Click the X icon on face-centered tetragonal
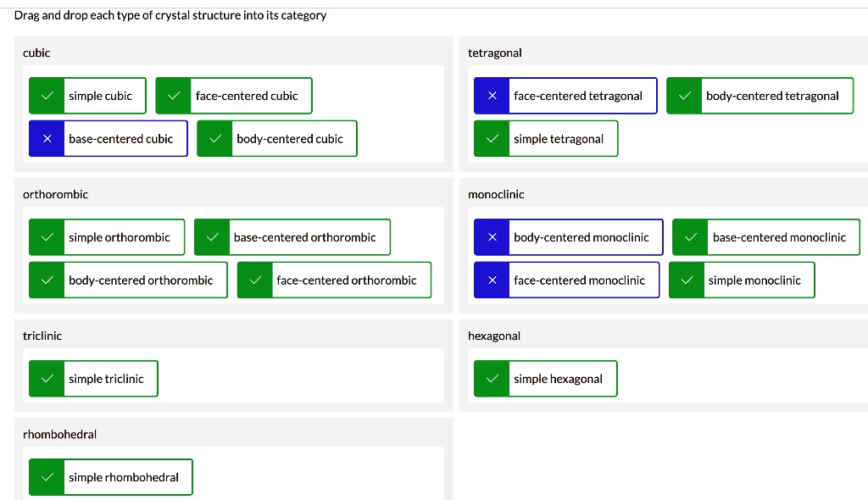 (x=492, y=96)
